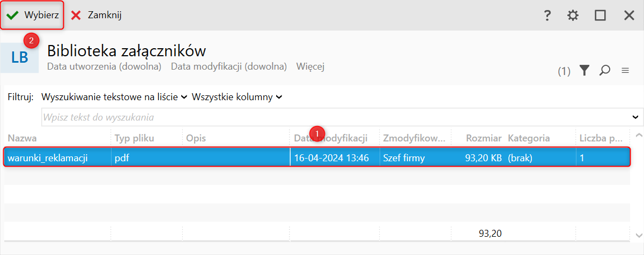Open the Data modyfikacji (dowolna) filter
The height and width of the screenshot is (255, 644).
coord(229,67)
